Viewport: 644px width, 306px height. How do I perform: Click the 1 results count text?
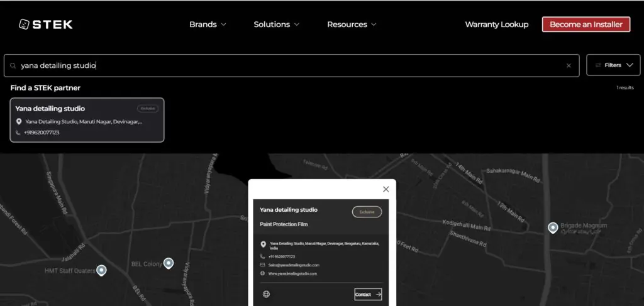pos(625,88)
